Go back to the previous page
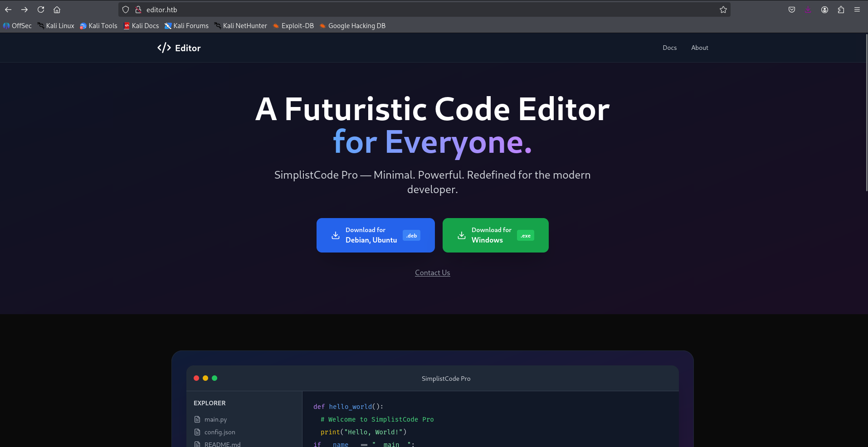 (x=8, y=10)
